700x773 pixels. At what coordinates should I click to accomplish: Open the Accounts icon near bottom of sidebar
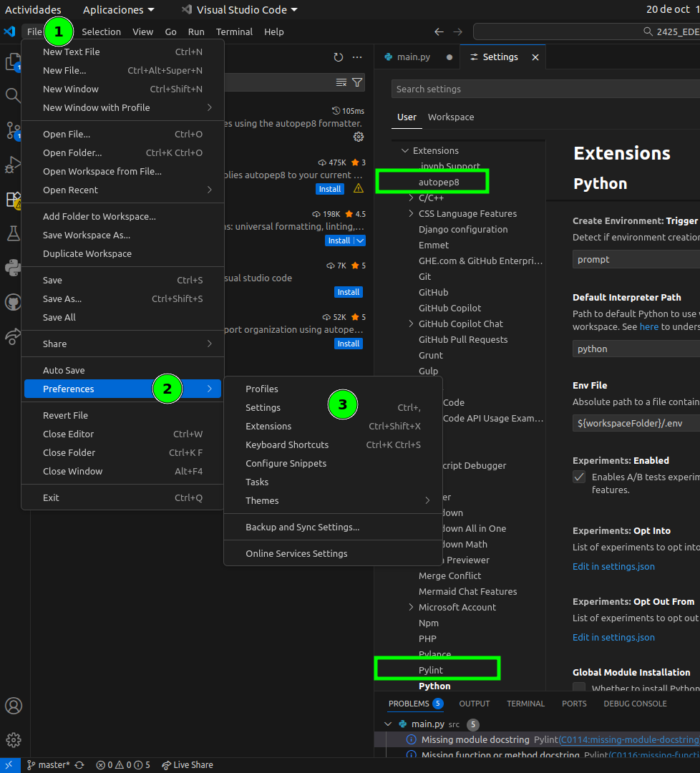coord(13,706)
